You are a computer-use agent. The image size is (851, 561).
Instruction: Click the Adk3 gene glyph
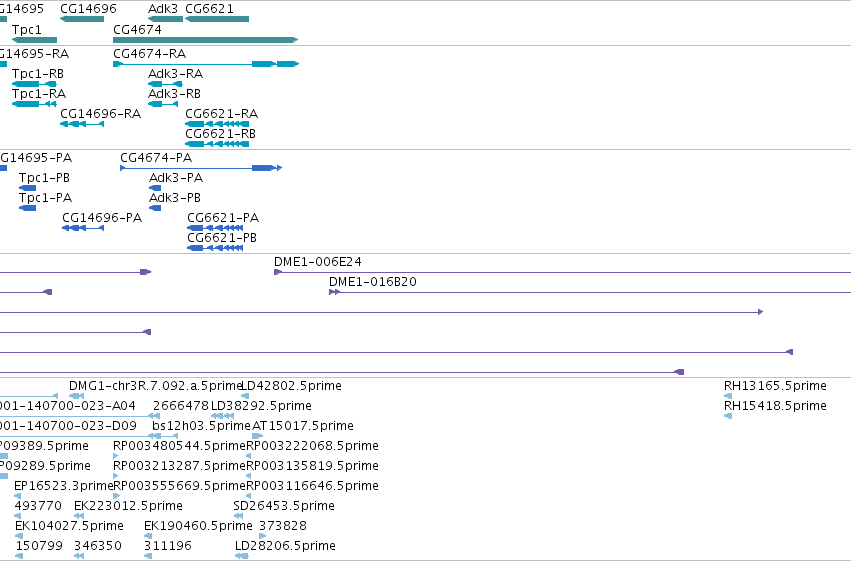pos(166,19)
